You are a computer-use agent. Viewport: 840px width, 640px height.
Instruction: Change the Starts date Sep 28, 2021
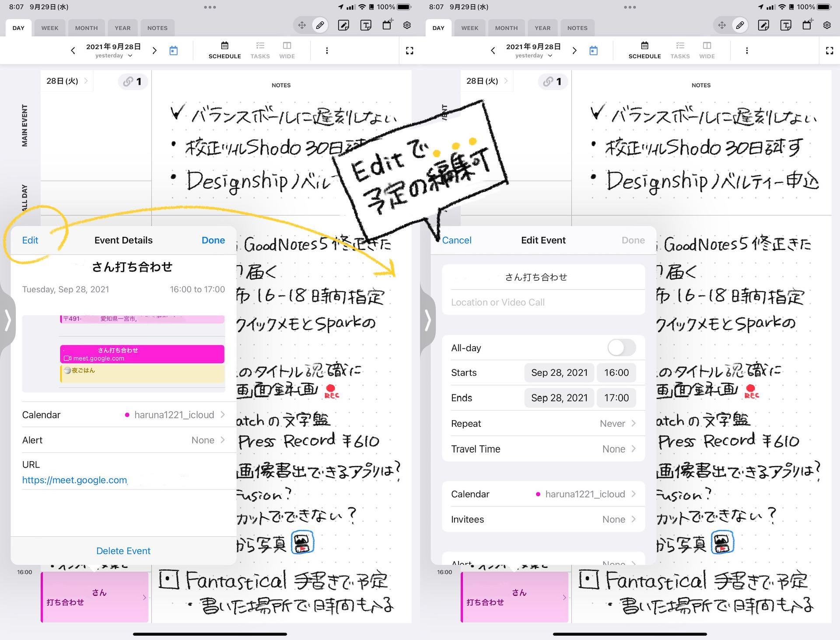click(x=559, y=373)
